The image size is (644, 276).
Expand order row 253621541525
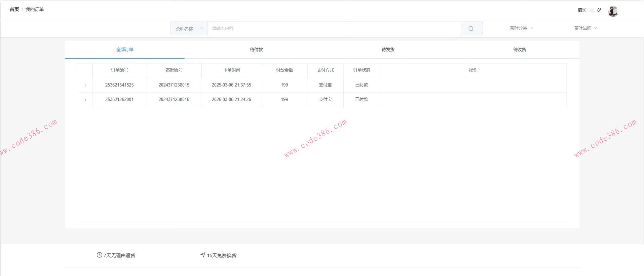point(85,85)
